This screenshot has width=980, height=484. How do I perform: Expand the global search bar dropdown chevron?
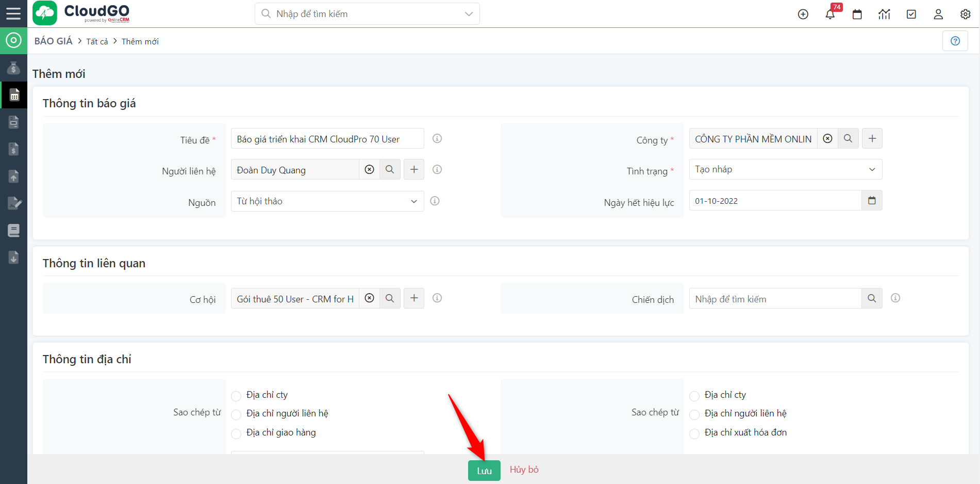469,14
